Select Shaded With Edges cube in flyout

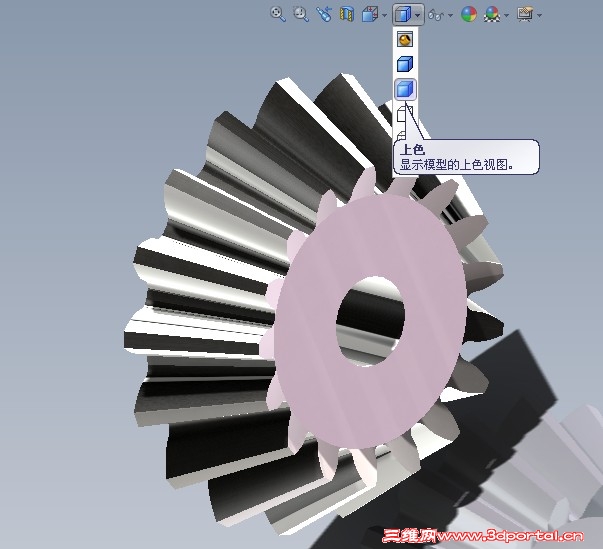[405, 64]
